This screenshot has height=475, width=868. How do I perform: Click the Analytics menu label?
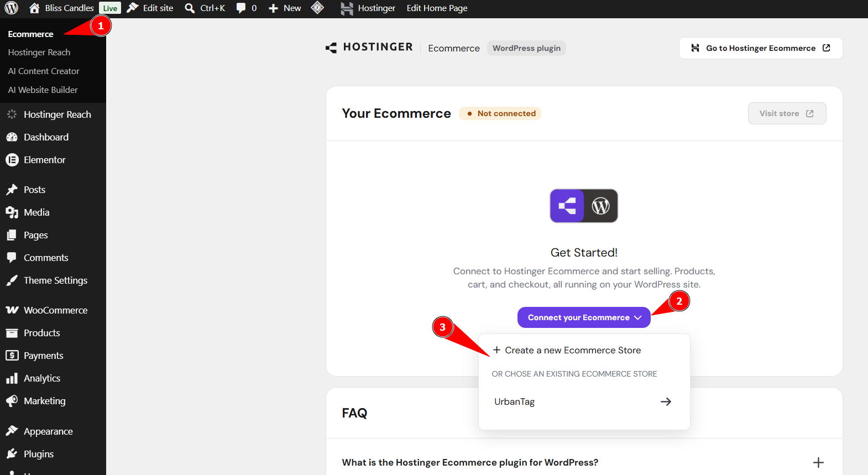coord(42,378)
